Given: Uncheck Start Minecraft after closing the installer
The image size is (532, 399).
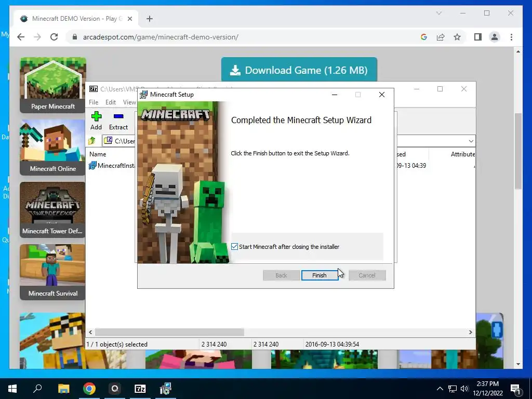Looking at the screenshot, I should [234, 247].
